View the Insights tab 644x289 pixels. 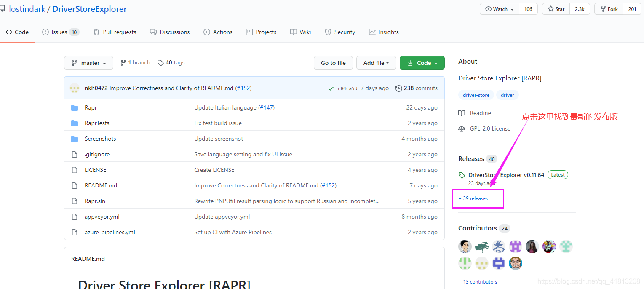[384, 32]
